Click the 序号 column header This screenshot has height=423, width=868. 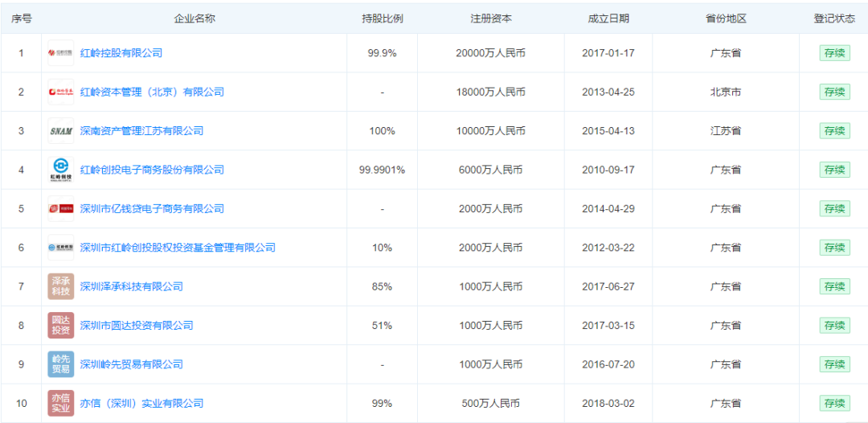pos(22,18)
